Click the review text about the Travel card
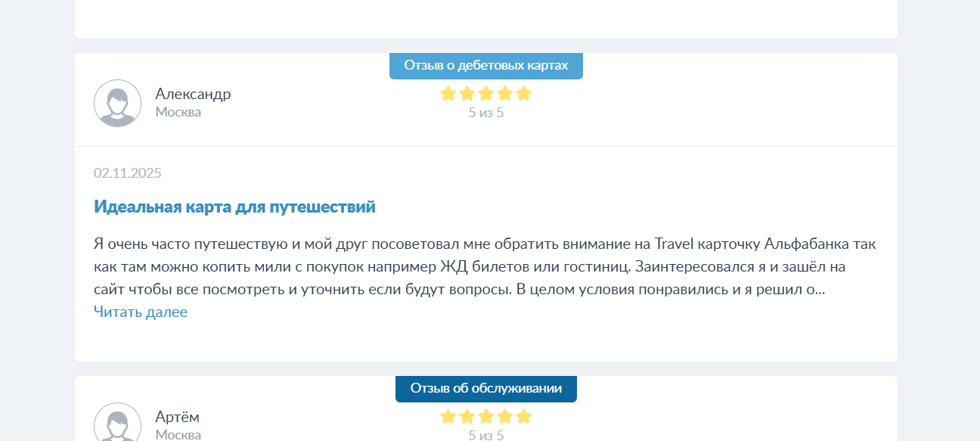The image size is (980, 441). coord(484,266)
